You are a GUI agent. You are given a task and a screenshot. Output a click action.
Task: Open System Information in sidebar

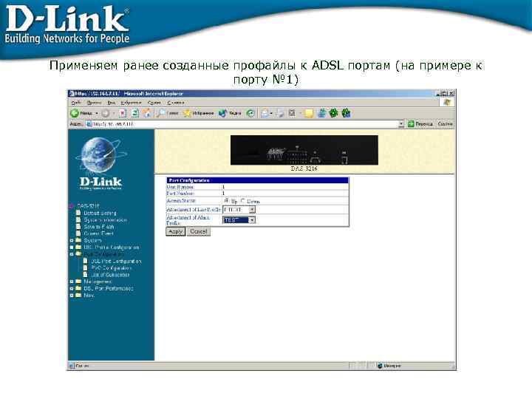pos(105,220)
